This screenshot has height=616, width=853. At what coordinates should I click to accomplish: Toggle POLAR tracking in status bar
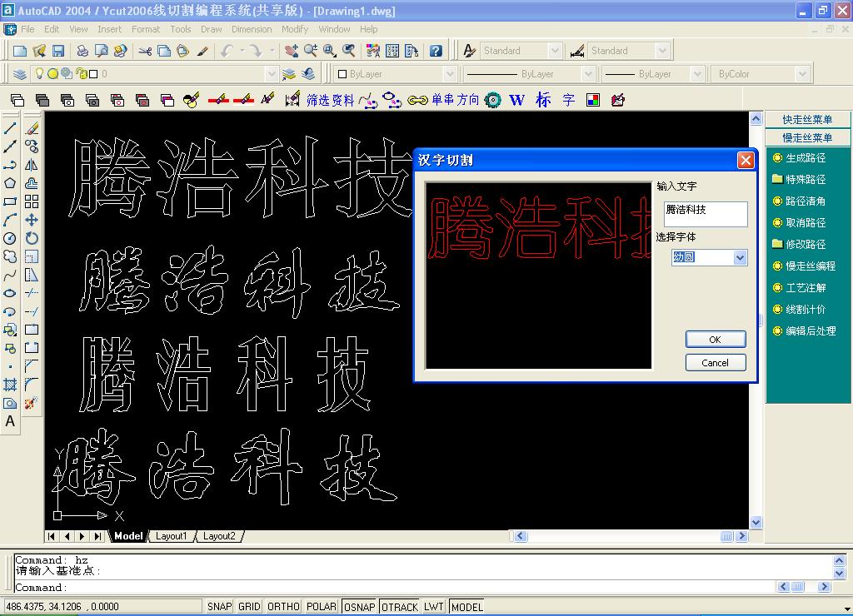tap(321, 607)
